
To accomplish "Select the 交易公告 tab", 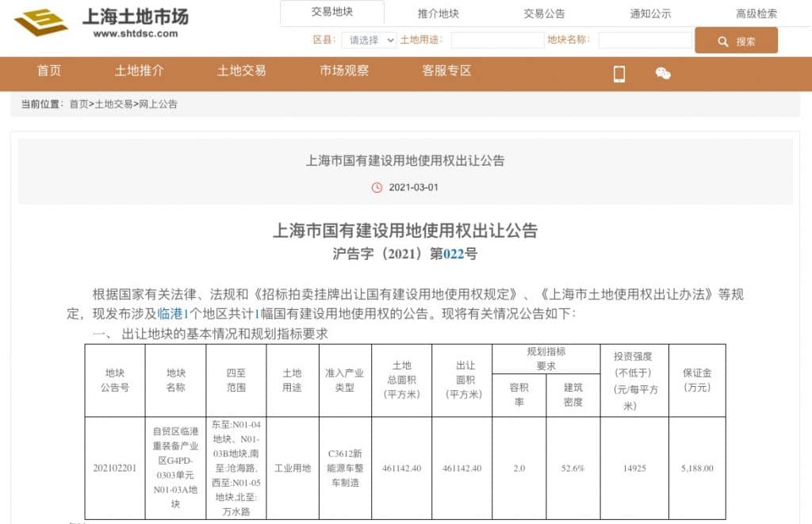I will click(544, 13).
